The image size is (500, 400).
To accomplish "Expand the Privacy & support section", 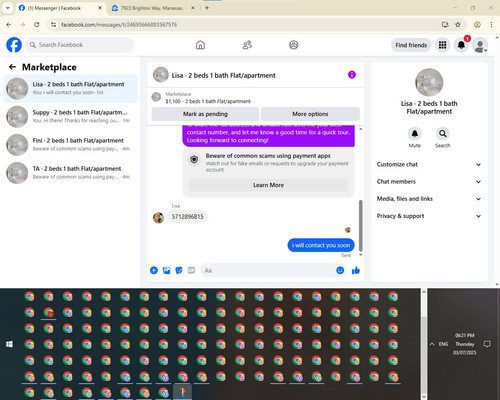I will click(429, 216).
